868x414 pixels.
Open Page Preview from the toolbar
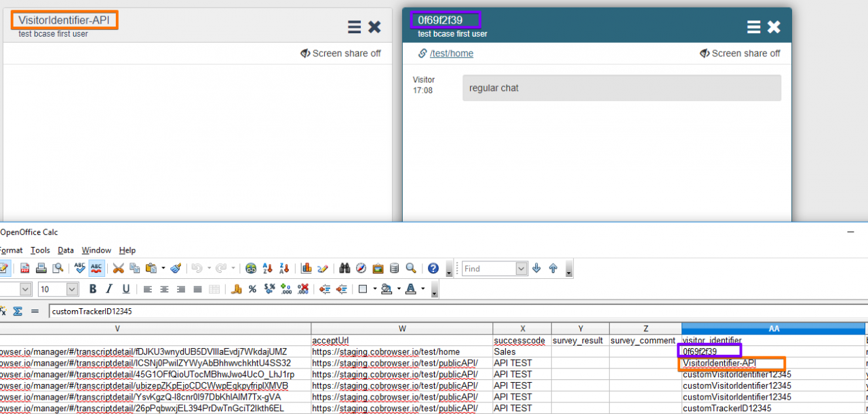58,269
